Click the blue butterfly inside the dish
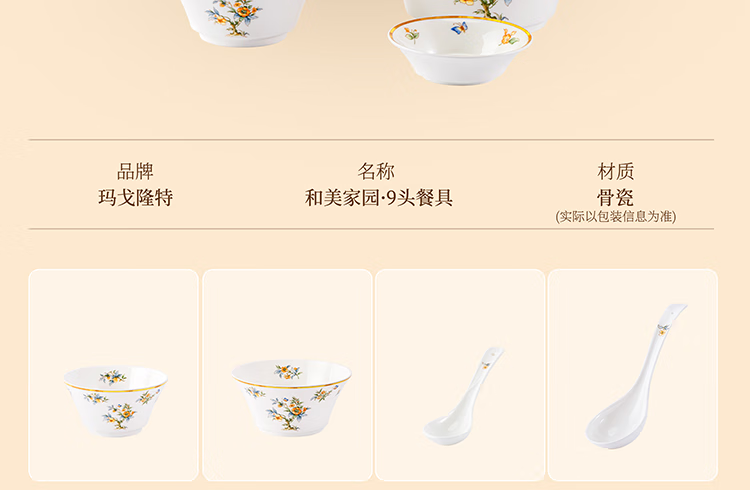 459,28
